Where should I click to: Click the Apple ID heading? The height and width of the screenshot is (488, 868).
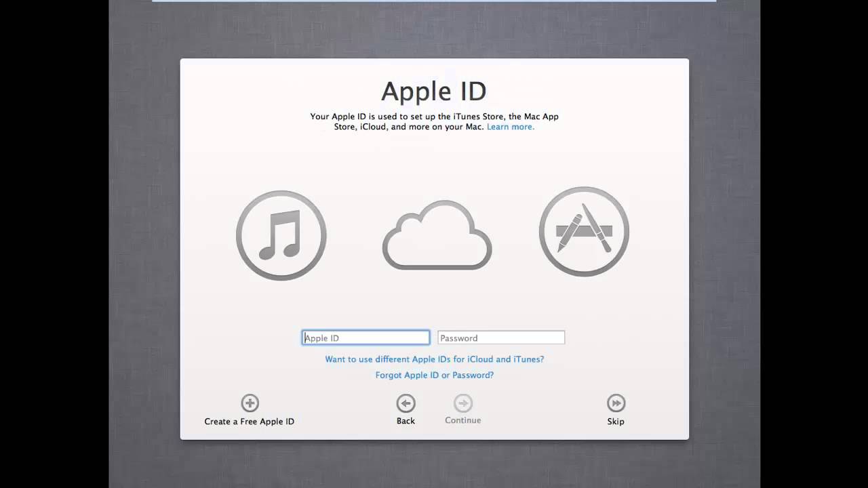pyautogui.click(x=434, y=91)
